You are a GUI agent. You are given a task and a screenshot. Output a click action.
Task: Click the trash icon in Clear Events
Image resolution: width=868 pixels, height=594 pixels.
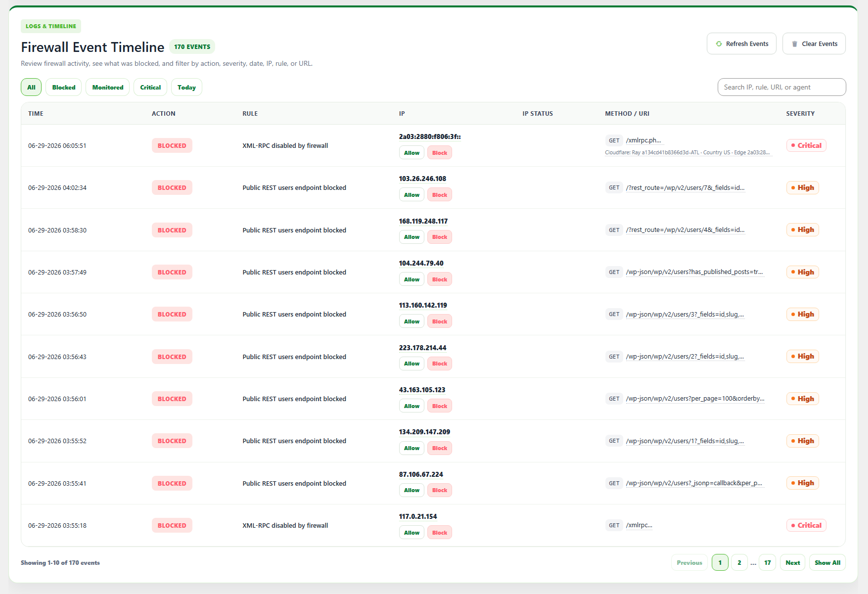[794, 44]
